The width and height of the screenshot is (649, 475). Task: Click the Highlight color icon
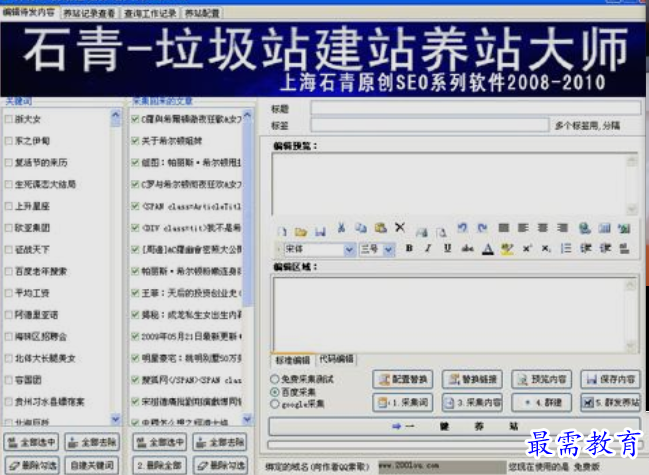pos(507,249)
